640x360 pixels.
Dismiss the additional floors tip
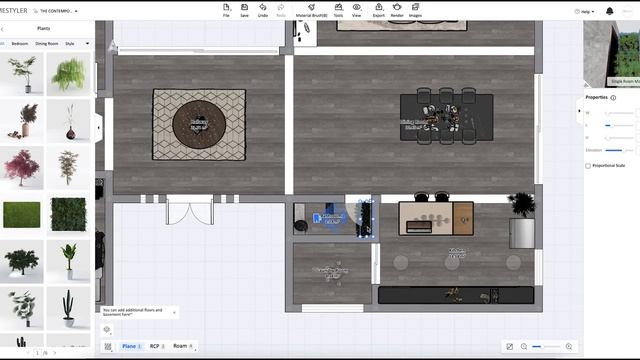[x=174, y=313]
